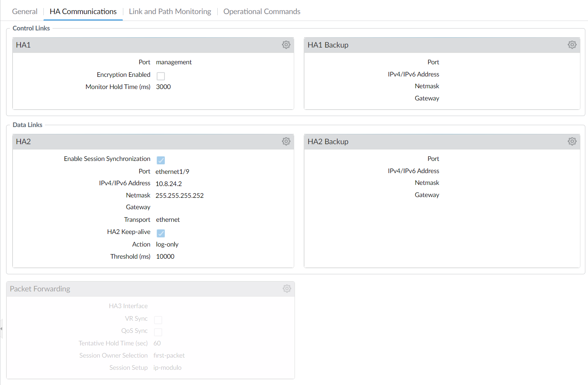588x385 pixels.
Task: Select the HA Communications tab
Action: [x=83, y=11]
